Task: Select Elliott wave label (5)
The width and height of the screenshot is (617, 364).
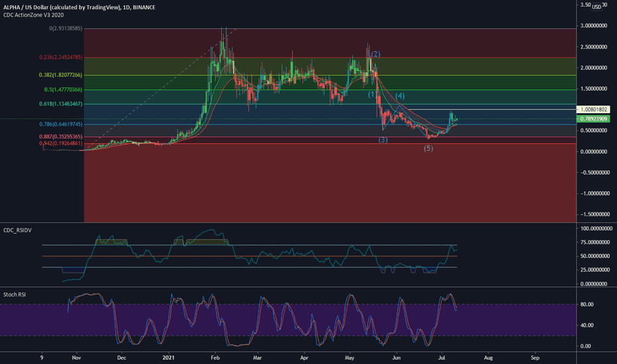Action: 428,148
